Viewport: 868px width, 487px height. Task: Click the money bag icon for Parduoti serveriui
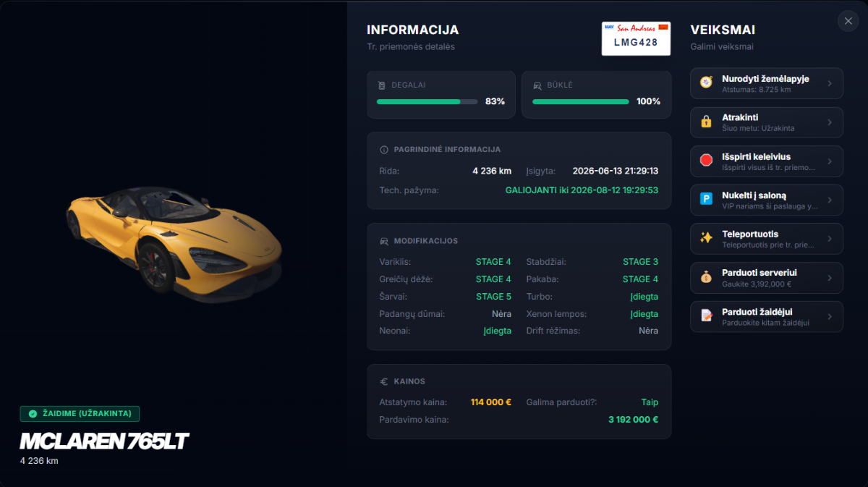point(706,277)
